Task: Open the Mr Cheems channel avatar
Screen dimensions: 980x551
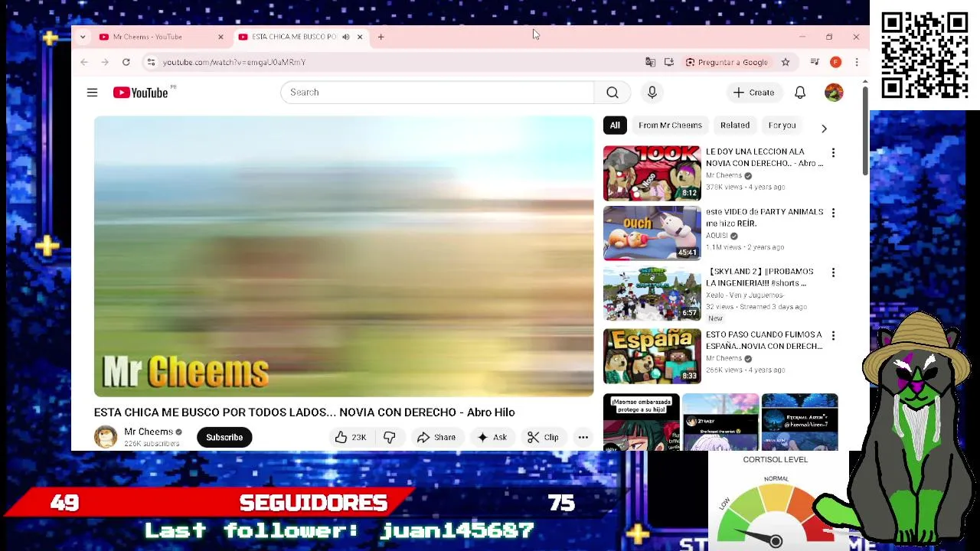Action: pos(106,437)
